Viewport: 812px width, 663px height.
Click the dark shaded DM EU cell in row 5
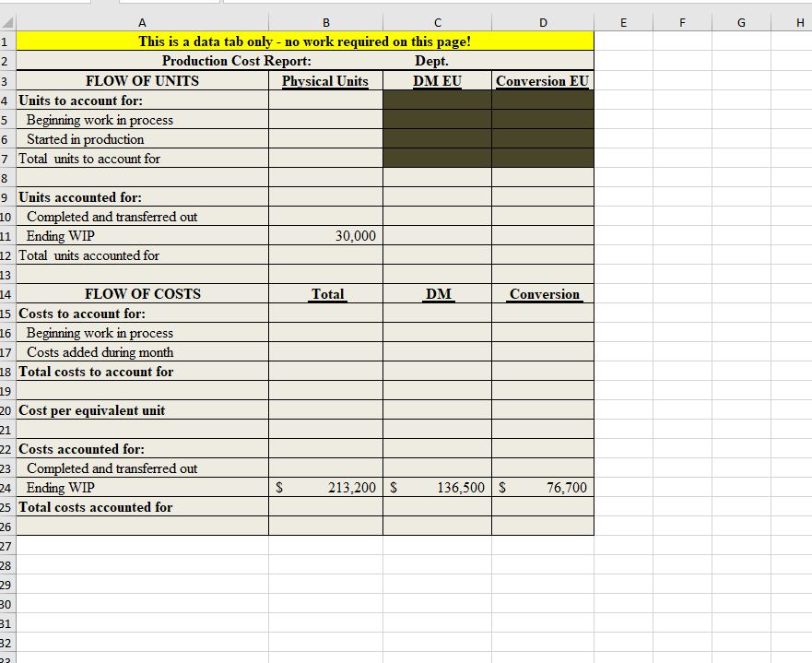[x=438, y=120]
